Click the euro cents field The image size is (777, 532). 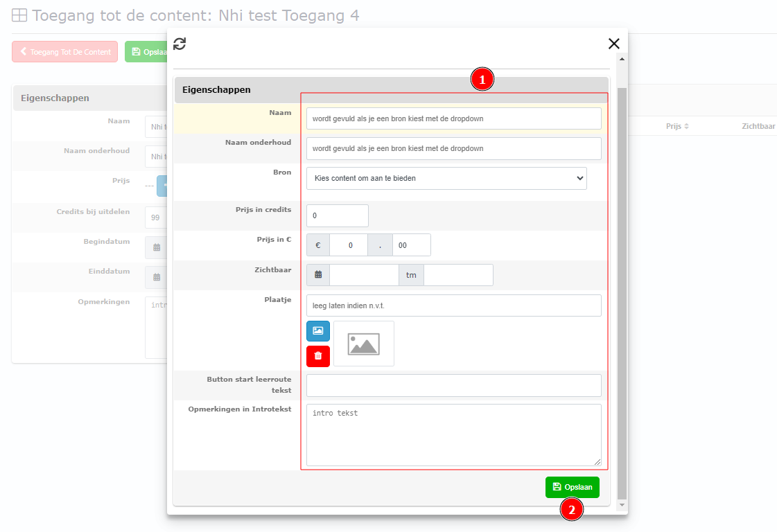(411, 245)
